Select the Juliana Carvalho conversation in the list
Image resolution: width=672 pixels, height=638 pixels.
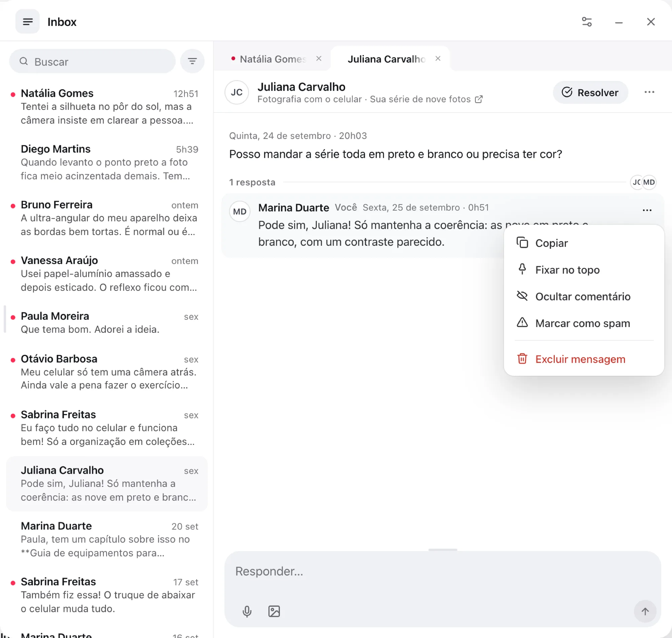[107, 484]
